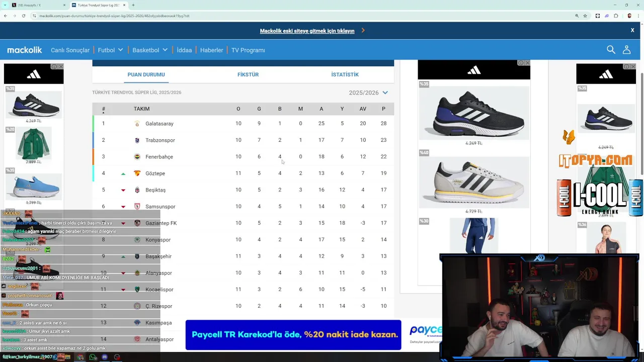Click the AV column header
Image resolution: width=644 pixels, height=362 pixels.
[363, 109]
